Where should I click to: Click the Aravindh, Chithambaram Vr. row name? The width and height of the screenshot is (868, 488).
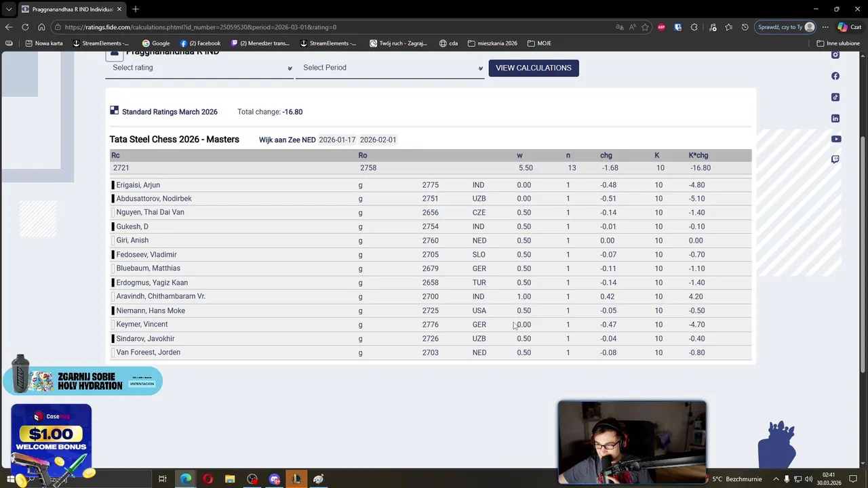pyautogui.click(x=161, y=296)
